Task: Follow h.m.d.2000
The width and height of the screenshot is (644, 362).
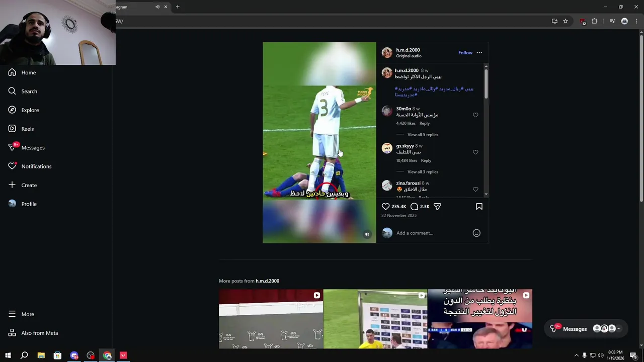Action: 465,53
